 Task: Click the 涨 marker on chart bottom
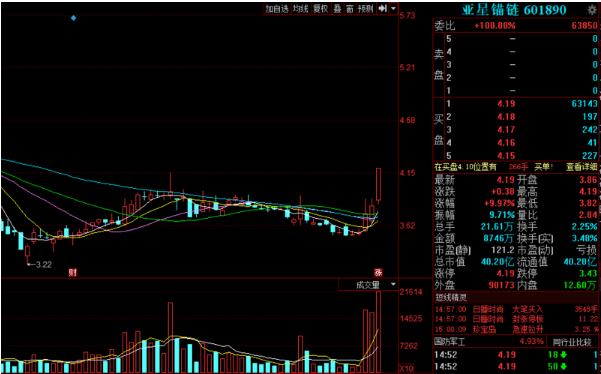[x=378, y=273]
